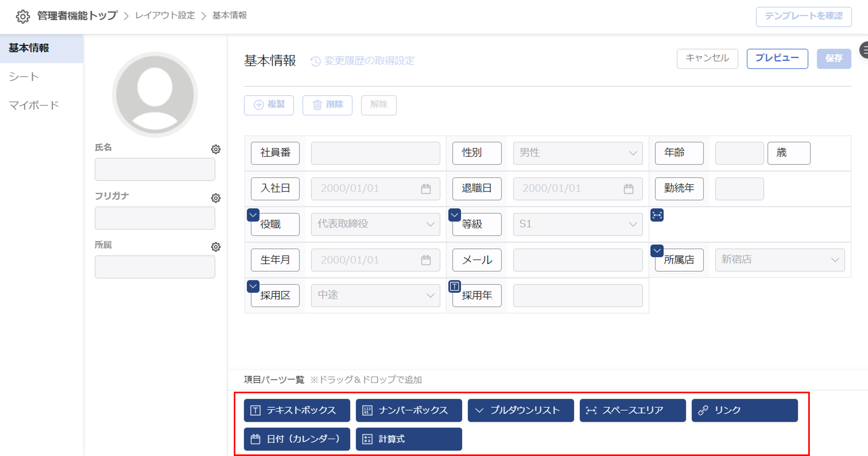Screen dimensions: 868x456
Task: Expand the 採用区 dropdown showing 中途
Action: point(375,296)
